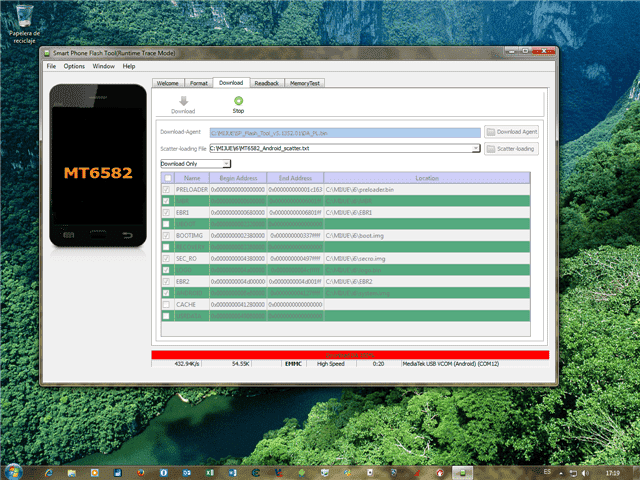This screenshot has height=480, width=640.
Task: Enable the CACHE checkbox
Action: click(166, 304)
